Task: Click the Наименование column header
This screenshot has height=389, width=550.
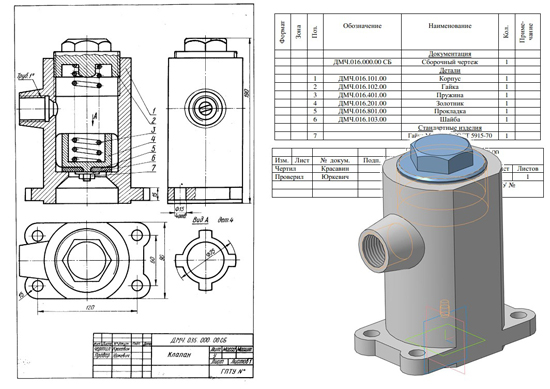Action: 450,26
